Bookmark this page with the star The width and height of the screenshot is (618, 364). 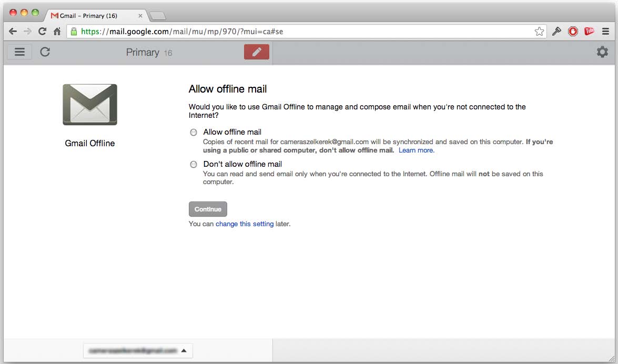pyautogui.click(x=539, y=32)
